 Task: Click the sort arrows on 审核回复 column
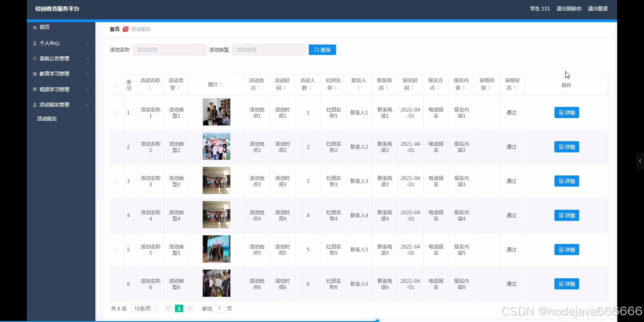[489, 88]
